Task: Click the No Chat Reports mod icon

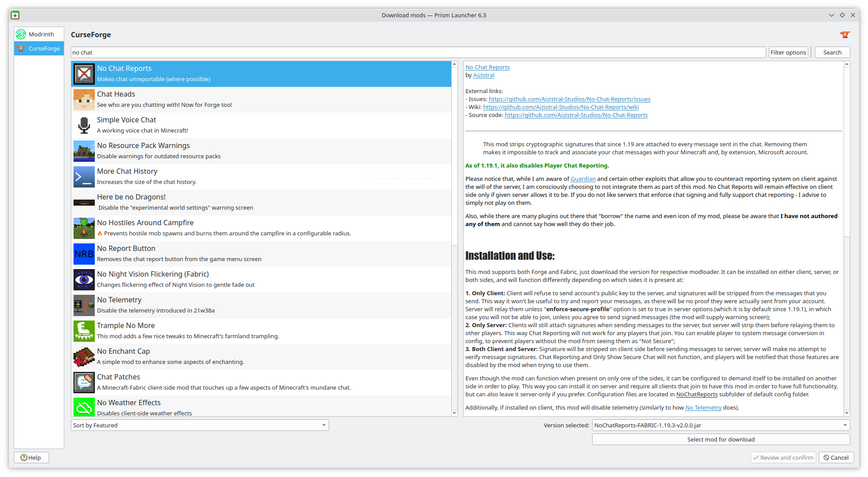Action: [x=84, y=73]
